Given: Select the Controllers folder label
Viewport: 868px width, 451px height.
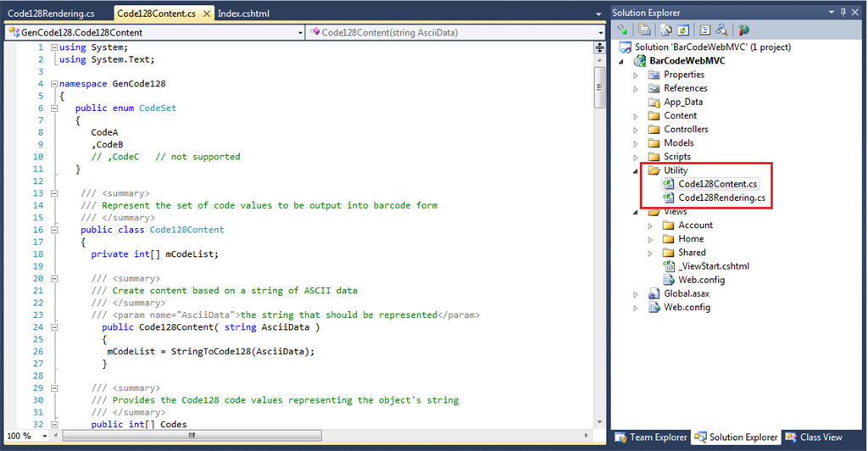Looking at the screenshot, I should (686, 130).
